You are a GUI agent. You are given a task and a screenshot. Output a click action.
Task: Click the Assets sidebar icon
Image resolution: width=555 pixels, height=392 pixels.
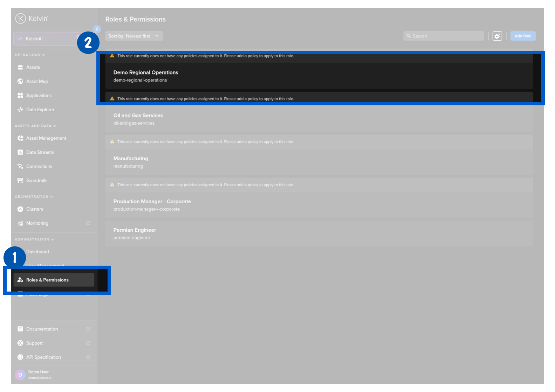point(20,67)
